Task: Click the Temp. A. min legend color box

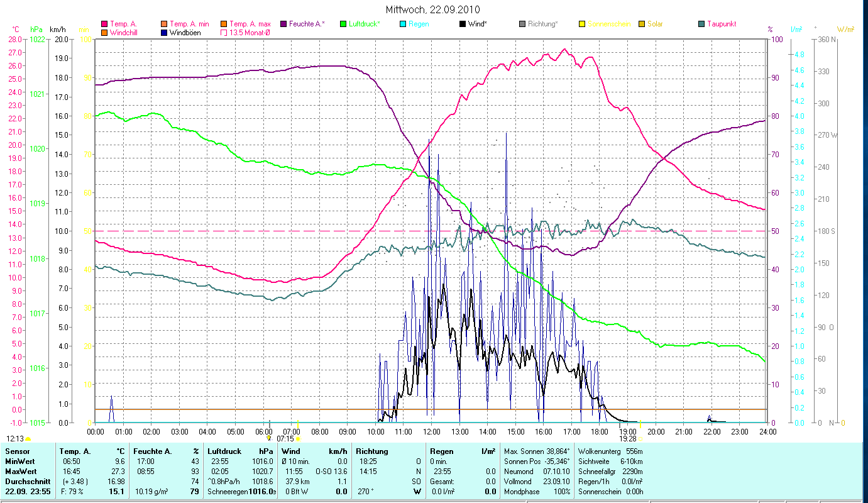Action: [164, 25]
